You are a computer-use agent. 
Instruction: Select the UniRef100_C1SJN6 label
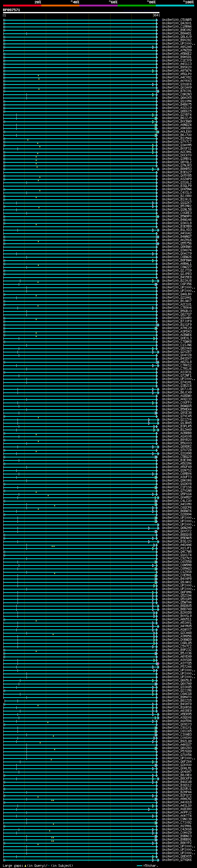coord(177,345)
